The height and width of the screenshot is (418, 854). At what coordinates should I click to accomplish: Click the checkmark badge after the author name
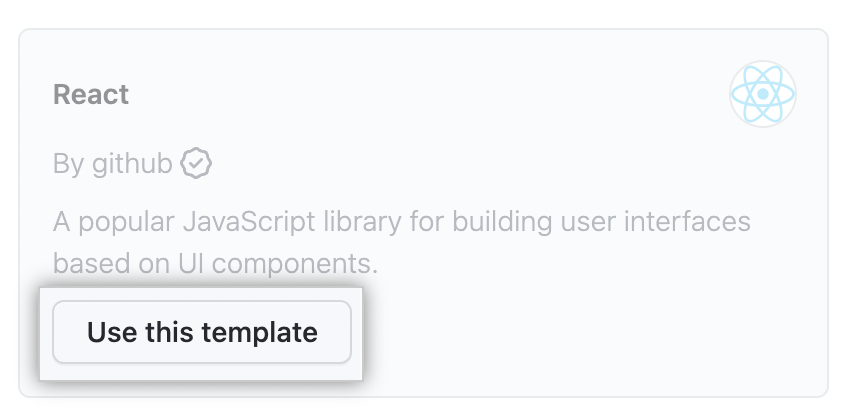tap(196, 163)
